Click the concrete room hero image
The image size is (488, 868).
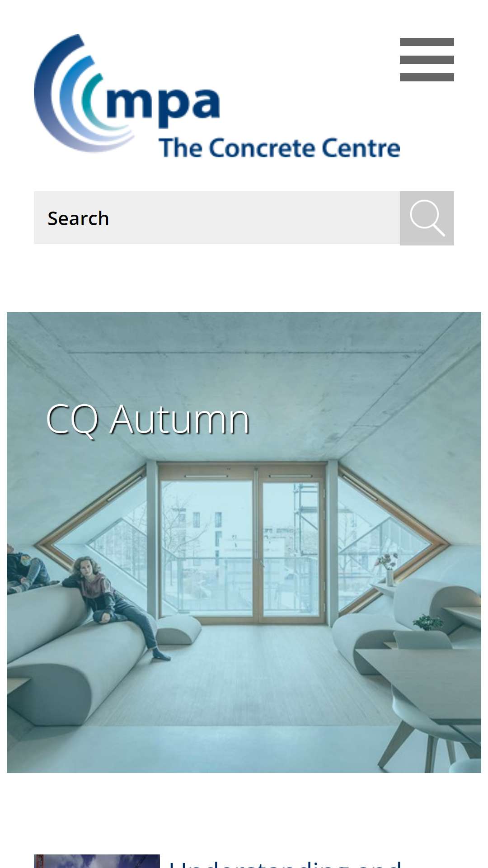(244, 542)
